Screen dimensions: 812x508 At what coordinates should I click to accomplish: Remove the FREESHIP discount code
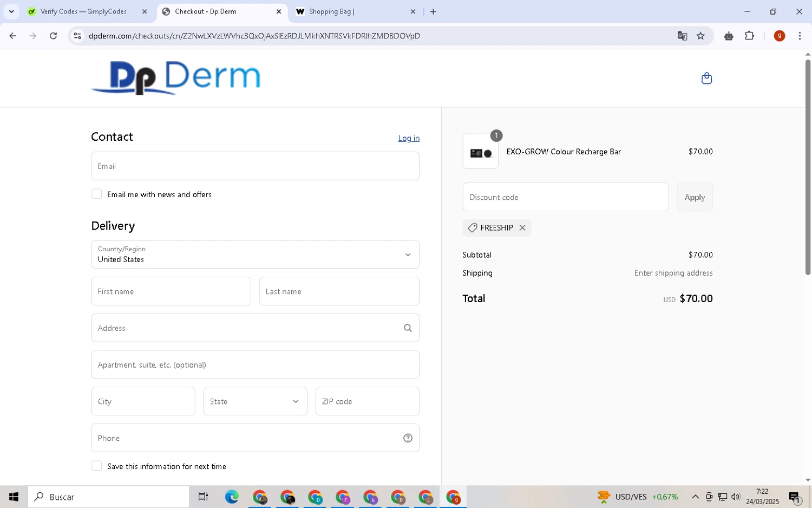tap(522, 228)
